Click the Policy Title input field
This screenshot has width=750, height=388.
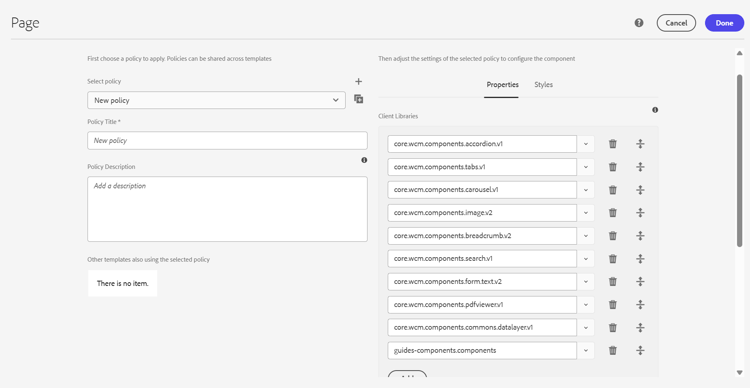227,141
